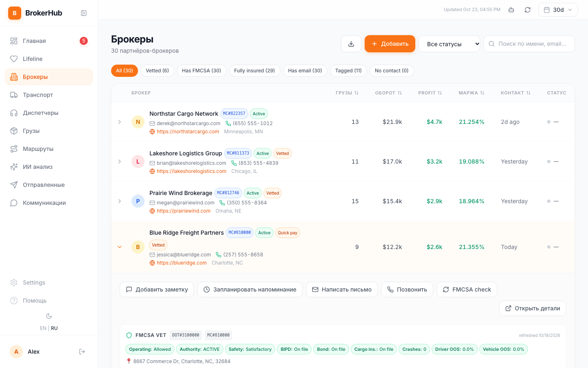Toggle dark mode moon icon
588x368 pixels.
(x=49, y=316)
